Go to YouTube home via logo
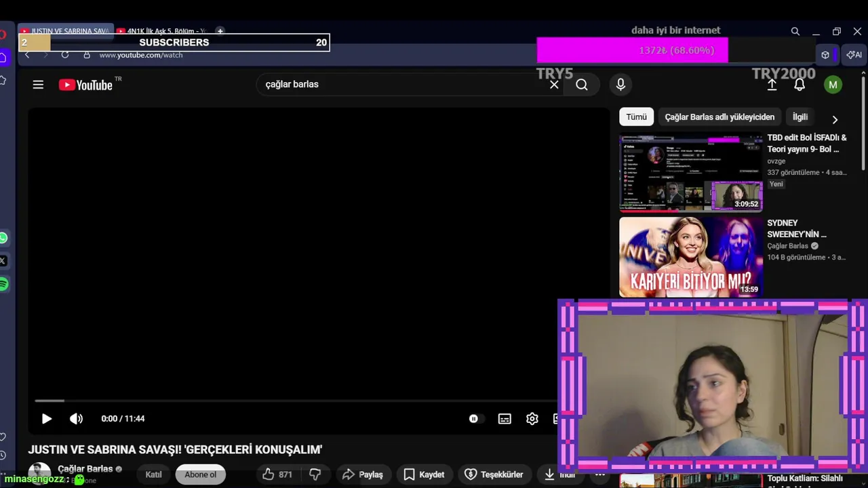The width and height of the screenshot is (868, 488). pyautogui.click(x=85, y=85)
